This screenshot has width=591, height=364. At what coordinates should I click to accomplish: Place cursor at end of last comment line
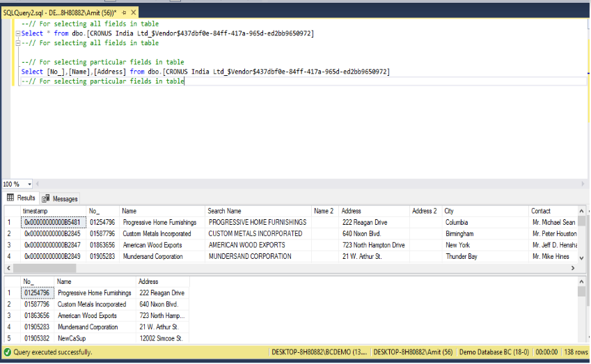click(x=184, y=81)
